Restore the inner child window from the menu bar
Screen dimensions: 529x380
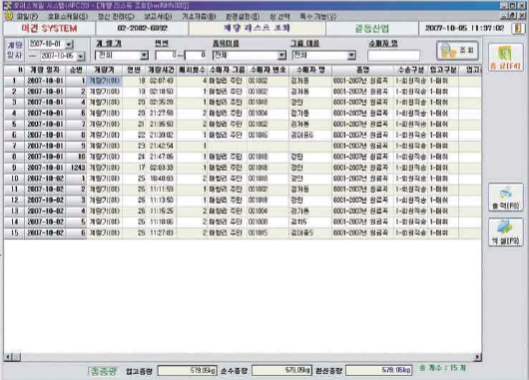tap(512, 16)
